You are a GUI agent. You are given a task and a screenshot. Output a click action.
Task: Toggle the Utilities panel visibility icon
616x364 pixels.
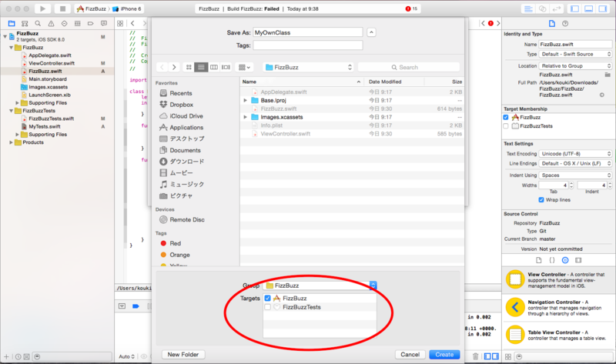603,8
